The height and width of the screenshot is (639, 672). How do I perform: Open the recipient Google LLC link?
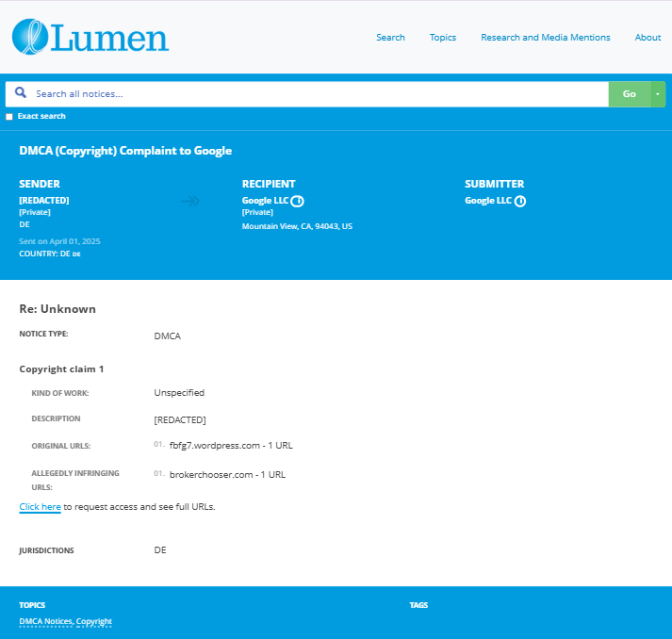click(265, 201)
